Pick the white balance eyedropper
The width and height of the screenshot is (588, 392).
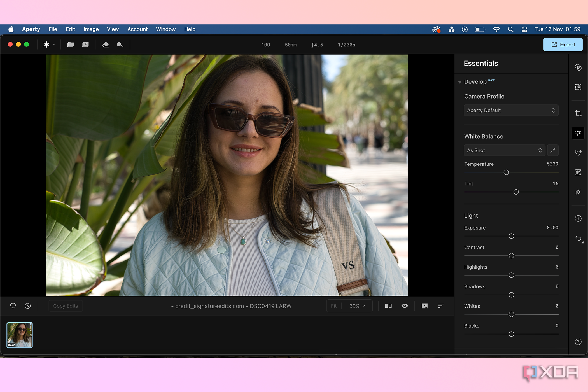(x=553, y=150)
